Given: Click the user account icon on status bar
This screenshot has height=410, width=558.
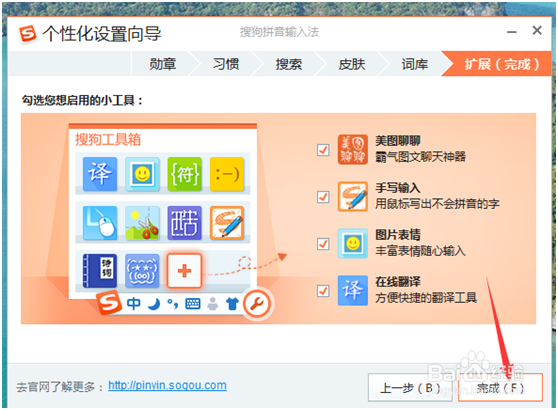Looking at the screenshot, I should coord(213,304).
